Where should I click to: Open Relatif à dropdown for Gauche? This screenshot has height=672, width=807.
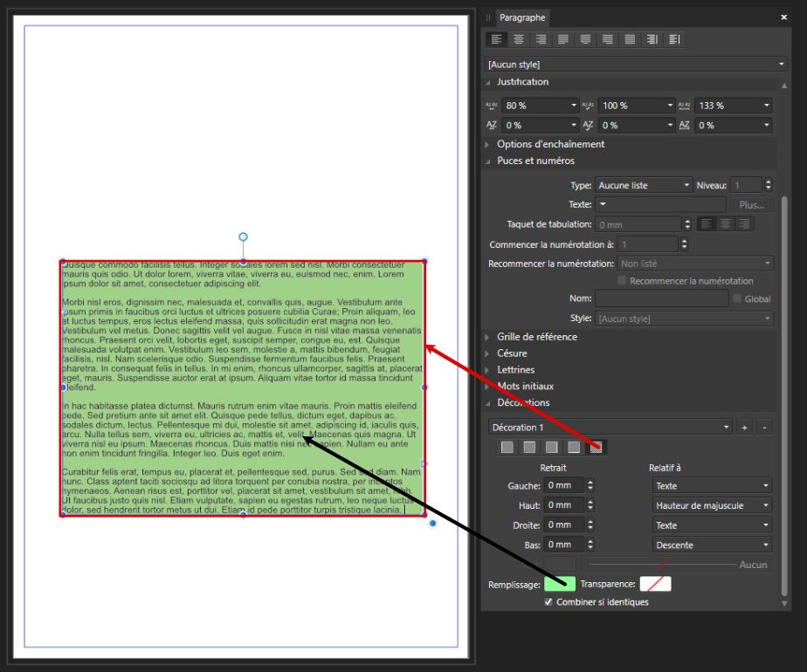712,486
